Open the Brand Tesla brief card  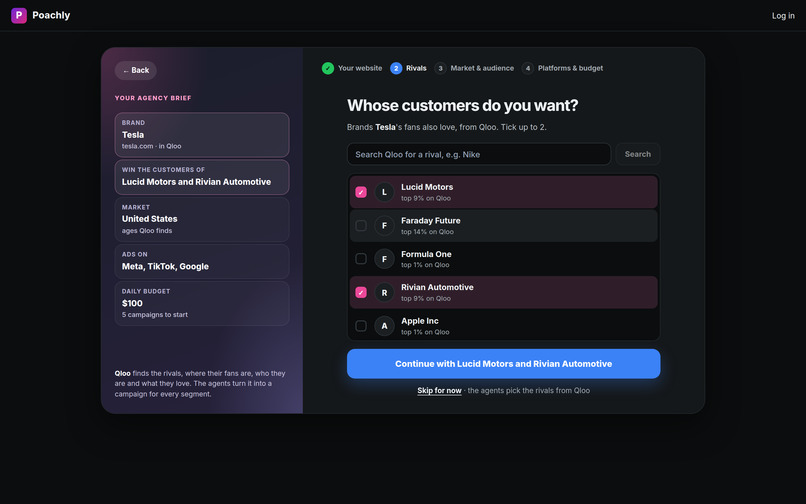click(x=202, y=135)
